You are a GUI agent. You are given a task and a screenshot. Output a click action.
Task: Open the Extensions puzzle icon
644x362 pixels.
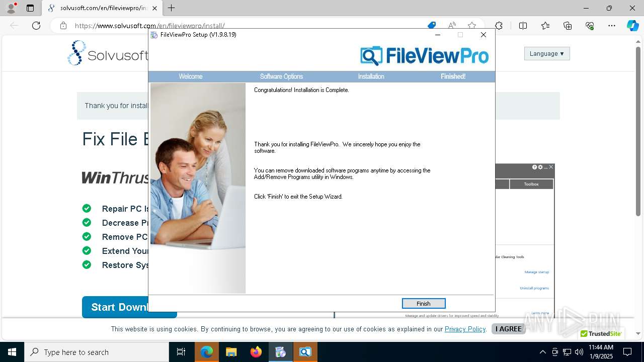(499, 26)
